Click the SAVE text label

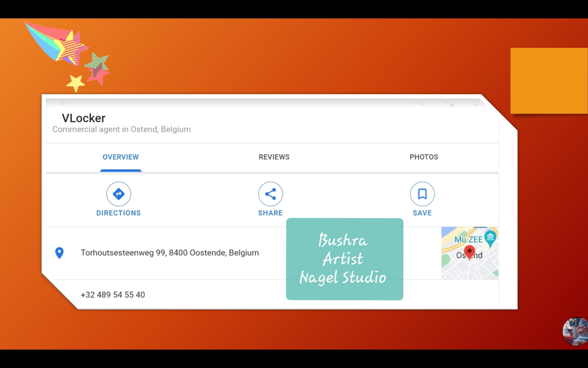tap(422, 213)
